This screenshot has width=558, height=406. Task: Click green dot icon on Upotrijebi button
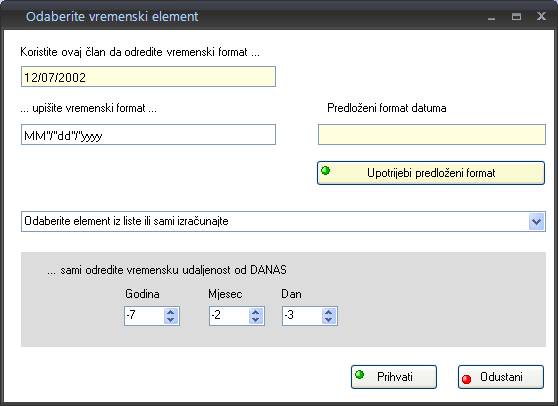pos(326,170)
